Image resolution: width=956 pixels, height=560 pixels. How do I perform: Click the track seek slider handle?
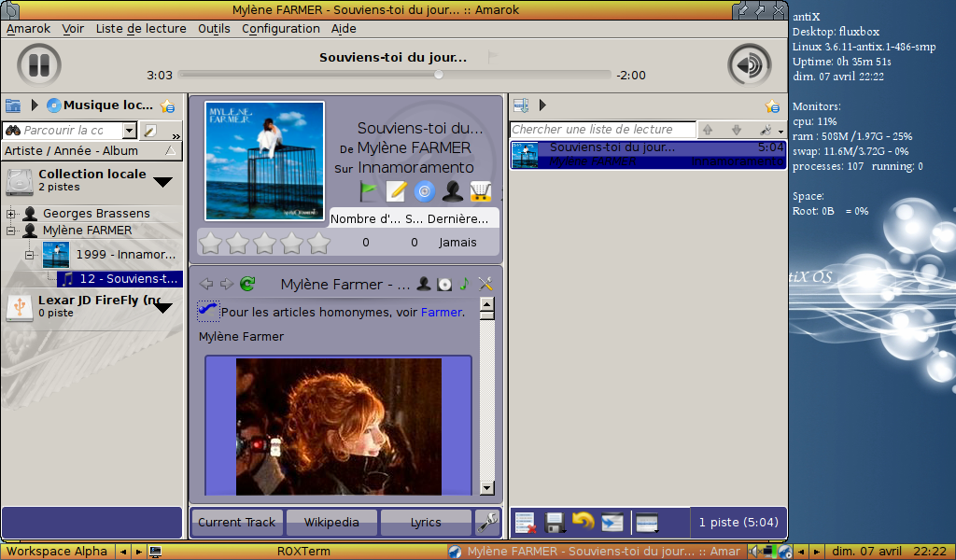click(x=439, y=75)
